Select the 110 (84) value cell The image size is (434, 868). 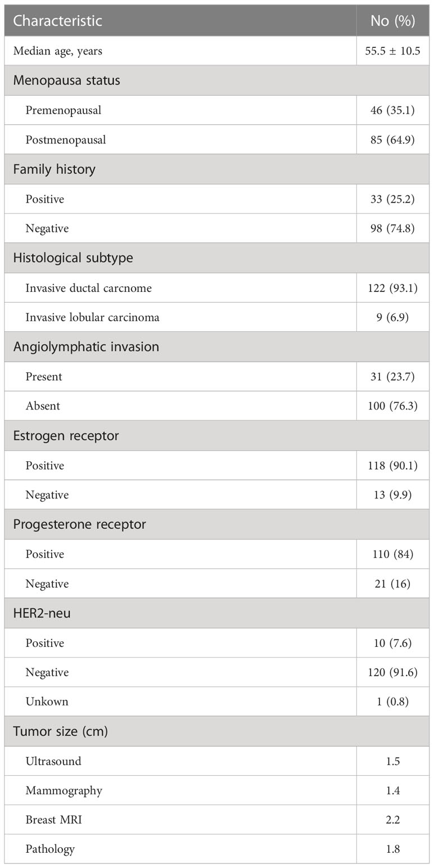click(392, 555)
